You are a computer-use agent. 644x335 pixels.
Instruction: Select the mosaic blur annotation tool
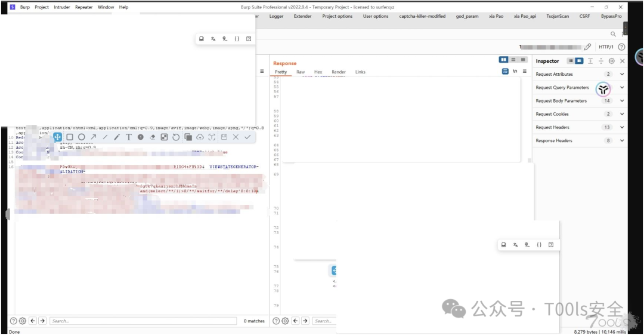coord(165,137)
